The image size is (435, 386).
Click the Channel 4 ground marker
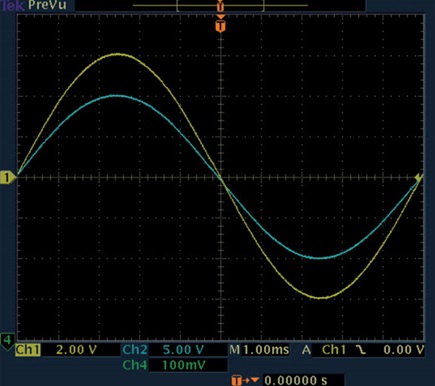click(x=7, y=342)
